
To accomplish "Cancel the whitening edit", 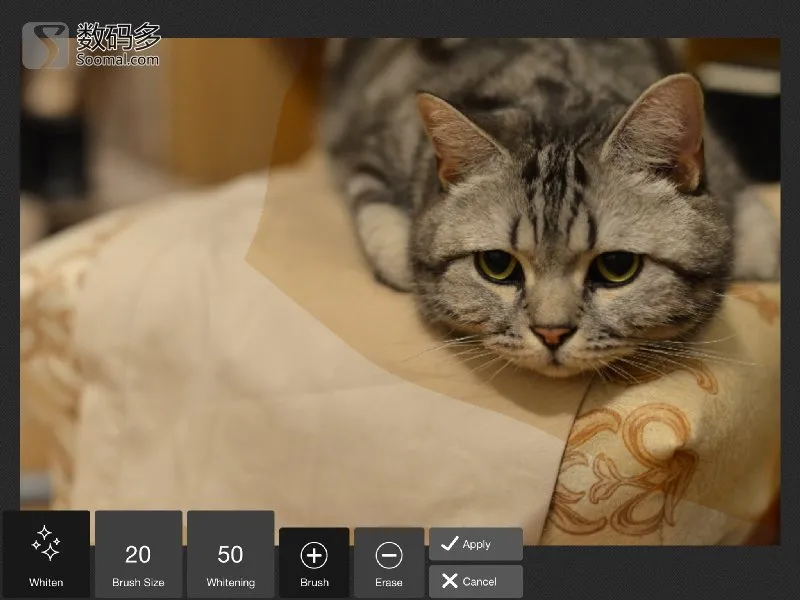I will point(476,581).
